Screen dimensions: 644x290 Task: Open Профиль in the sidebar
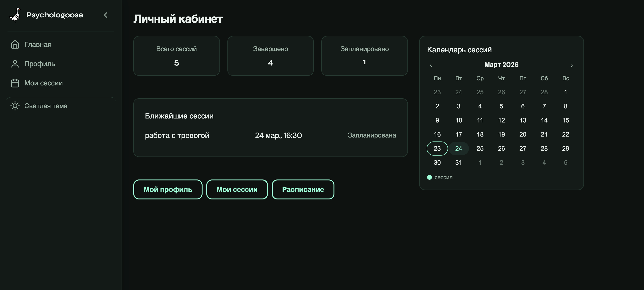[x=61, y=64]
